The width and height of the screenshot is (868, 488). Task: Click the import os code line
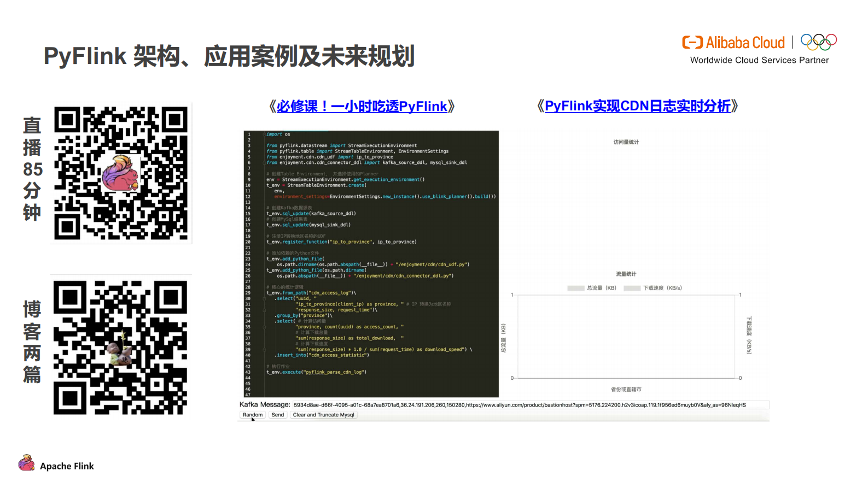(x=278, y=134)
